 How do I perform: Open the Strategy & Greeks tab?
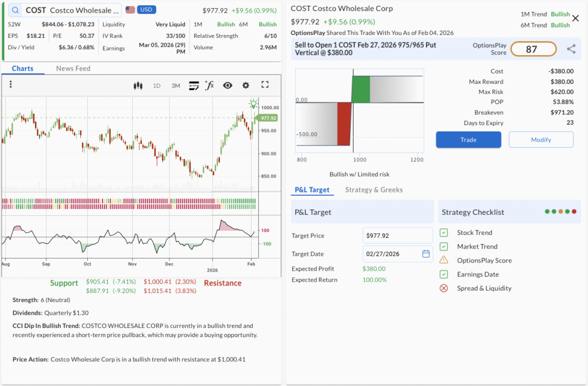(374, 190)
